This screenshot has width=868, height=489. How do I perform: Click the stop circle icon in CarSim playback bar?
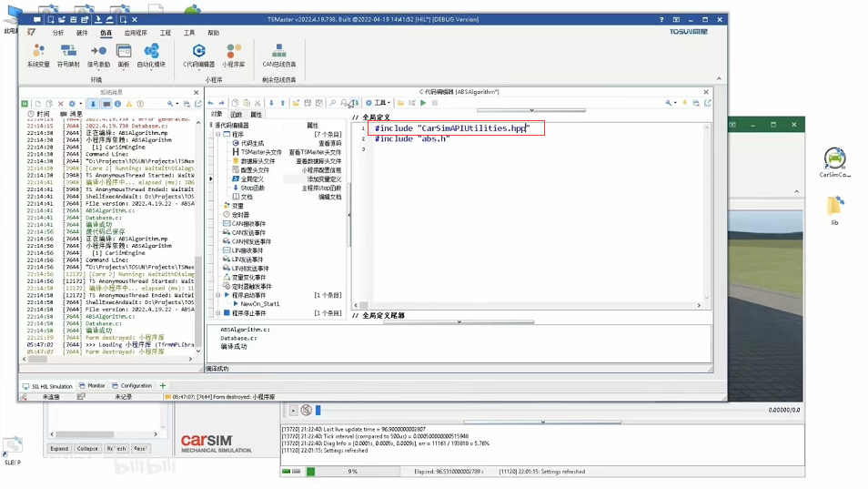click(x=306, y=411)
